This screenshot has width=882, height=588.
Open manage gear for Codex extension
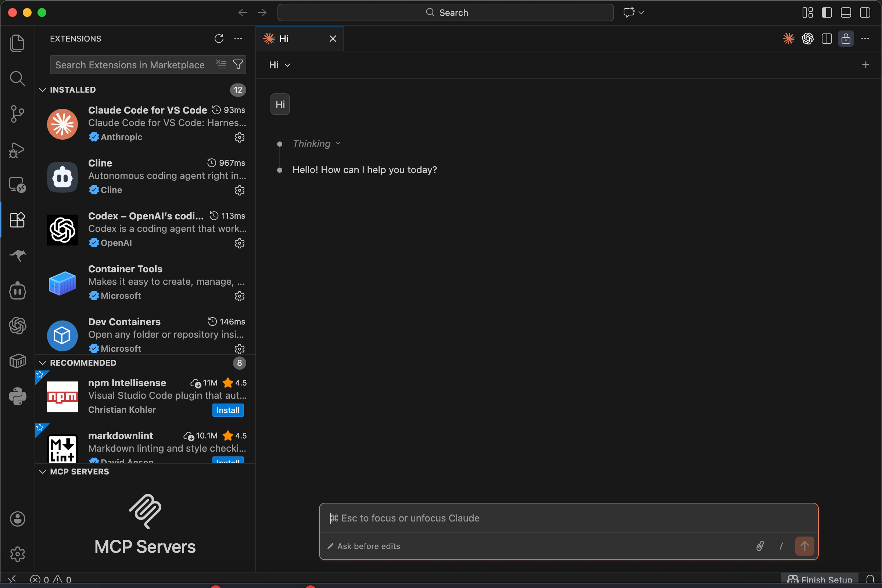click(x=240, y=243)
